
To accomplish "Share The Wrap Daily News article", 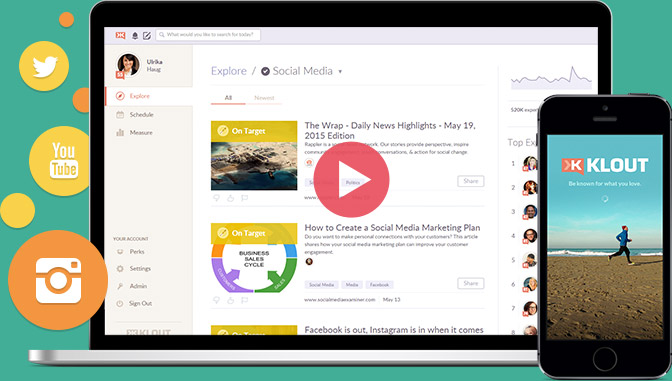I will pyautogui.click(x=471, y=181).
